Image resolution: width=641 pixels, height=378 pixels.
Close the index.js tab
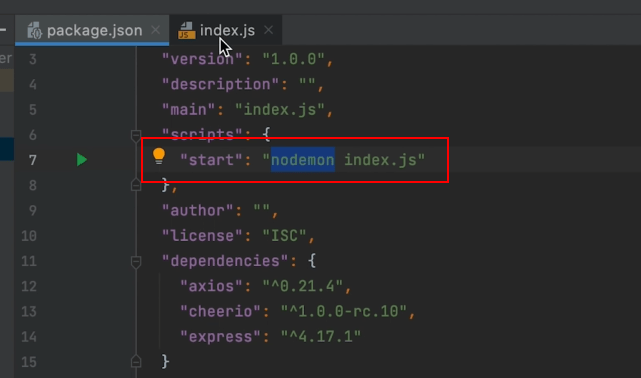(x=268, y=30)
